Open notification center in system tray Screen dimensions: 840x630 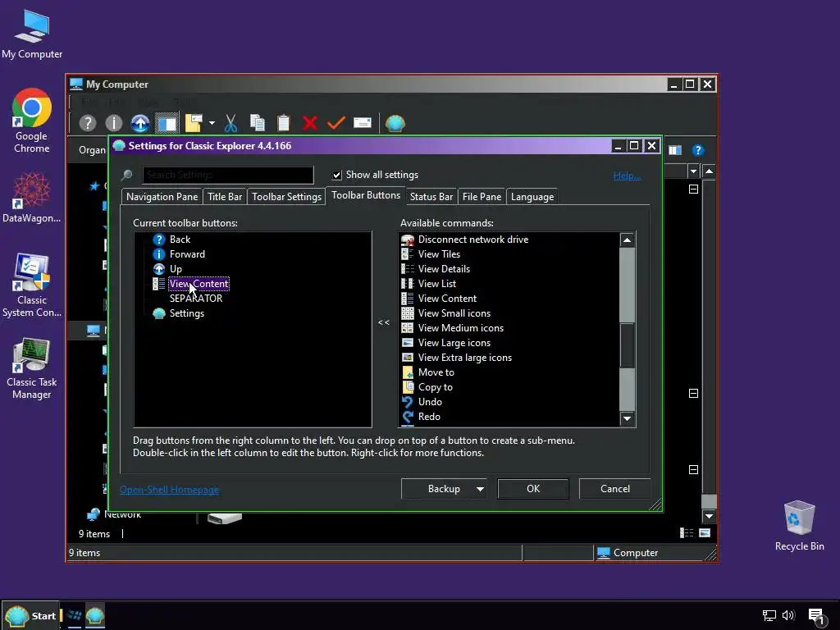[x=816, y=617]
